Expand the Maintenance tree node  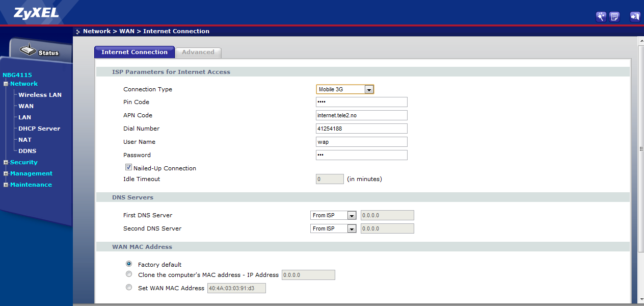(6, 185)
